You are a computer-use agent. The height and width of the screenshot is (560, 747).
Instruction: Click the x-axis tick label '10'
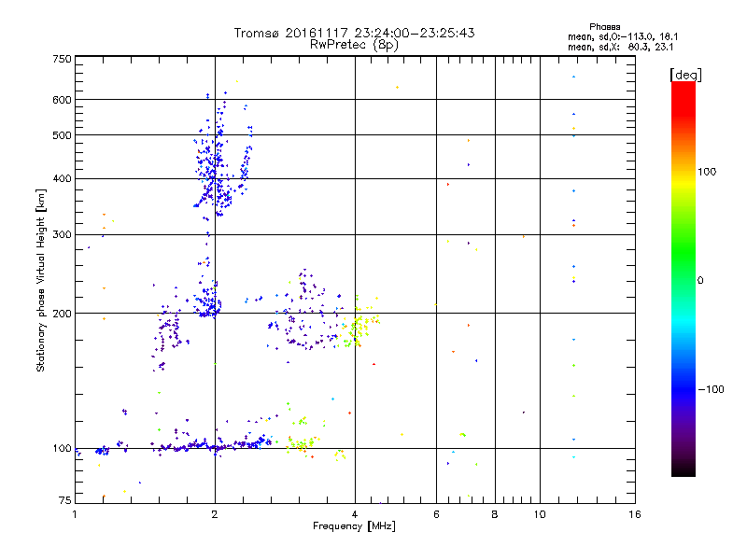click(540, 514)
